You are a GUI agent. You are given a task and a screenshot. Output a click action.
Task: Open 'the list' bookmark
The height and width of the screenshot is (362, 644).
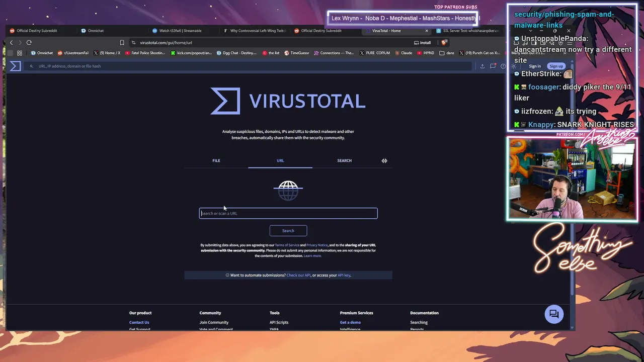tap(271, 53)
